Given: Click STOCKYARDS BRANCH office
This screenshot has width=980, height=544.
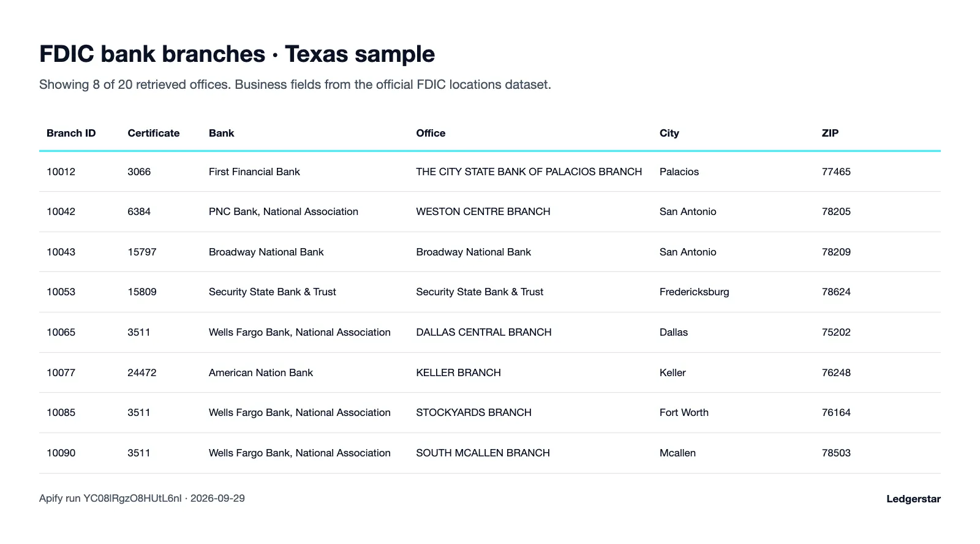Looking at the screenshot, I should (474, 412).
